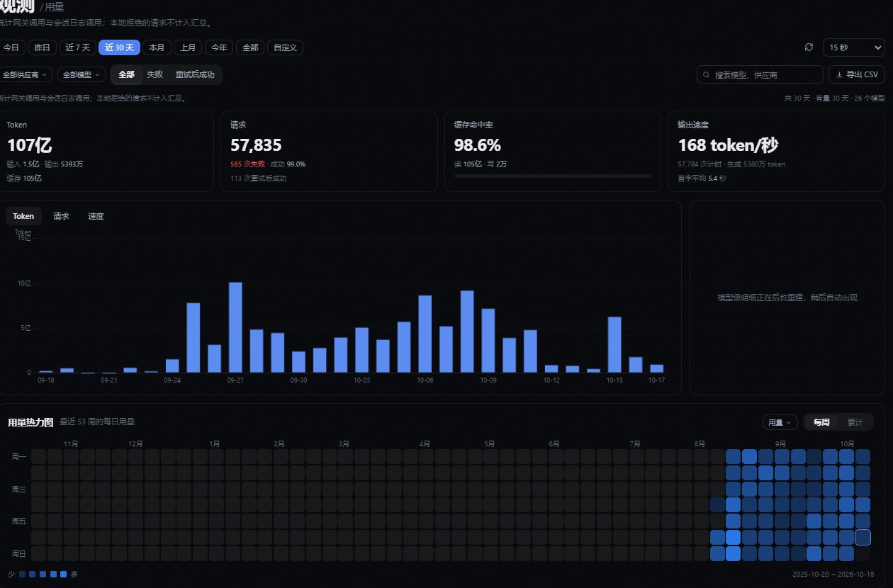The width and height of the screenshot is (893, 588).
Task: Expand the 全部模型 filter dropdown
Action: click(x=82, y=74)
